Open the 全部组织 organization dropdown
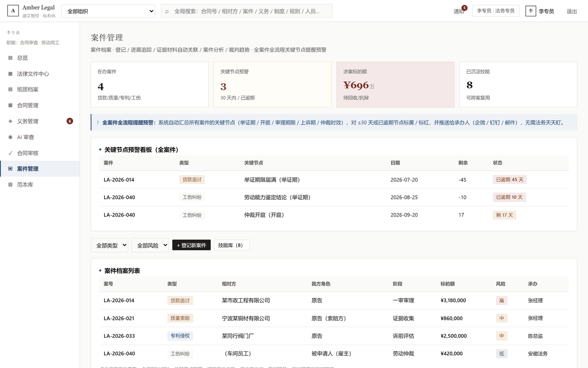 [108, 11]
